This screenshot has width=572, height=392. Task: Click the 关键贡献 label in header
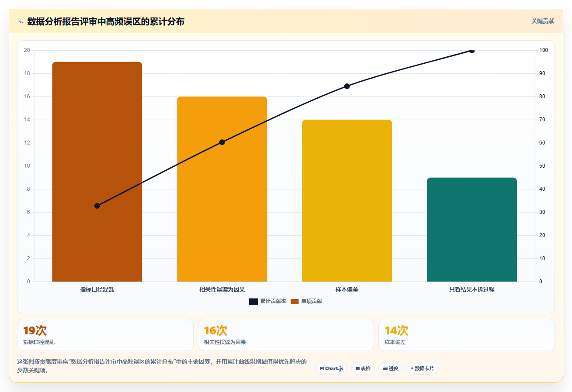(x=543, y=21)
